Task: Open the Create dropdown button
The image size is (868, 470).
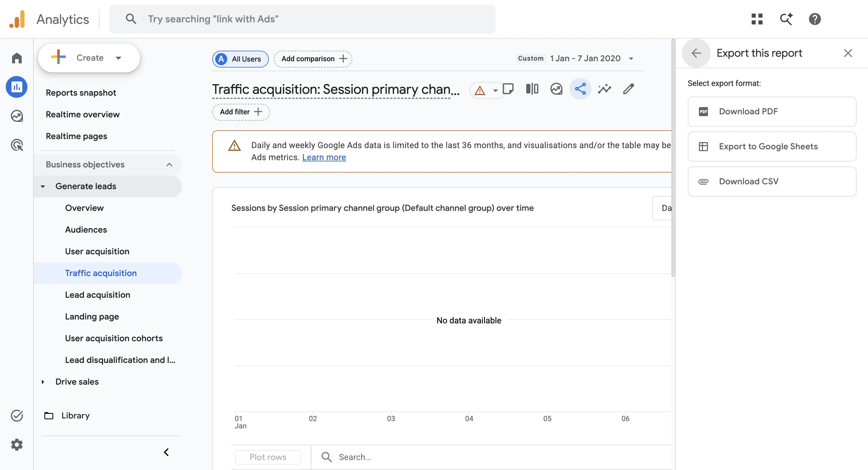Action: point(89,58)
